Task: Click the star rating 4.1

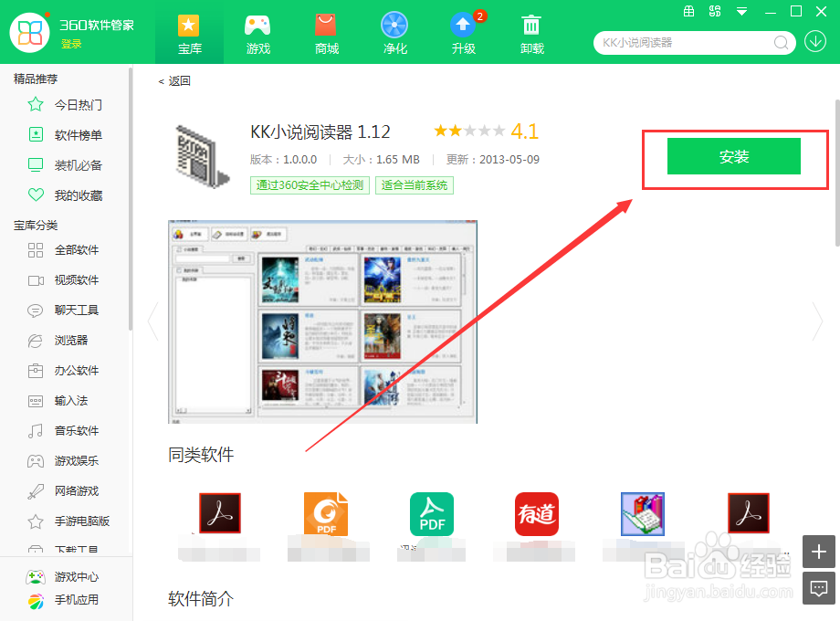Action: (x=486, y=132)
